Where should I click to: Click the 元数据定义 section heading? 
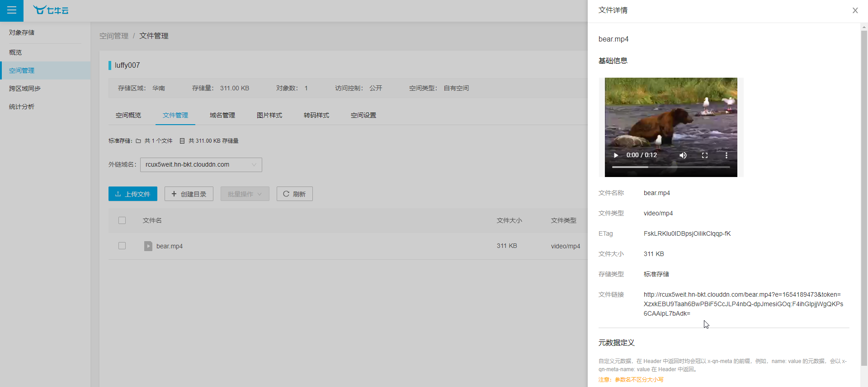tap(617, 343)
